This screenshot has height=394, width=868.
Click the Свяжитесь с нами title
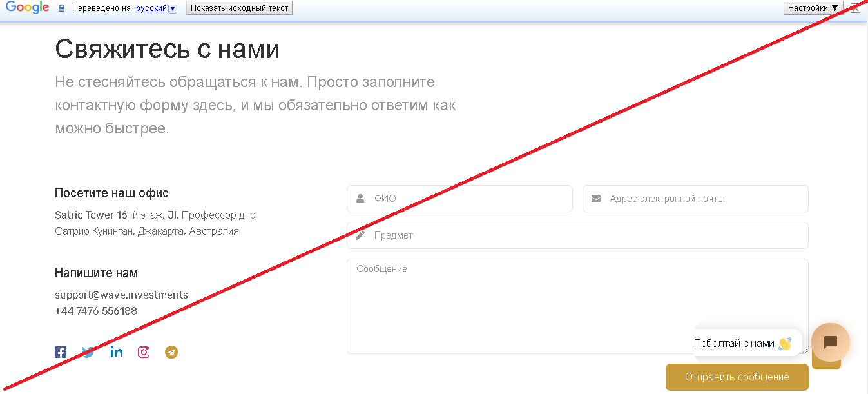click(x=168, y=49)
